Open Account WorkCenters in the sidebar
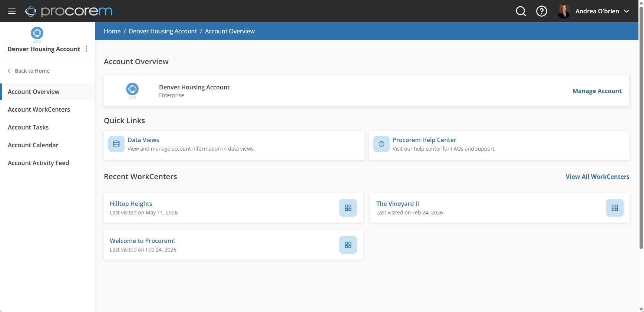The width and height of the screenshot is (644, 312). pyautogui.click(x=47, y=109)
